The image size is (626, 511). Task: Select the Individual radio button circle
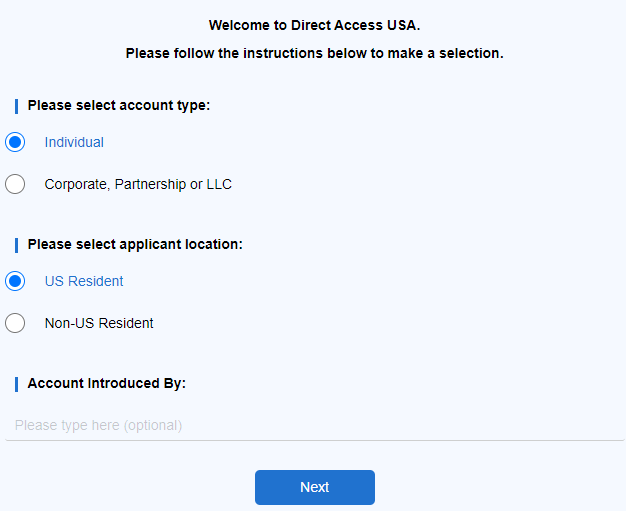click(15, 142)
